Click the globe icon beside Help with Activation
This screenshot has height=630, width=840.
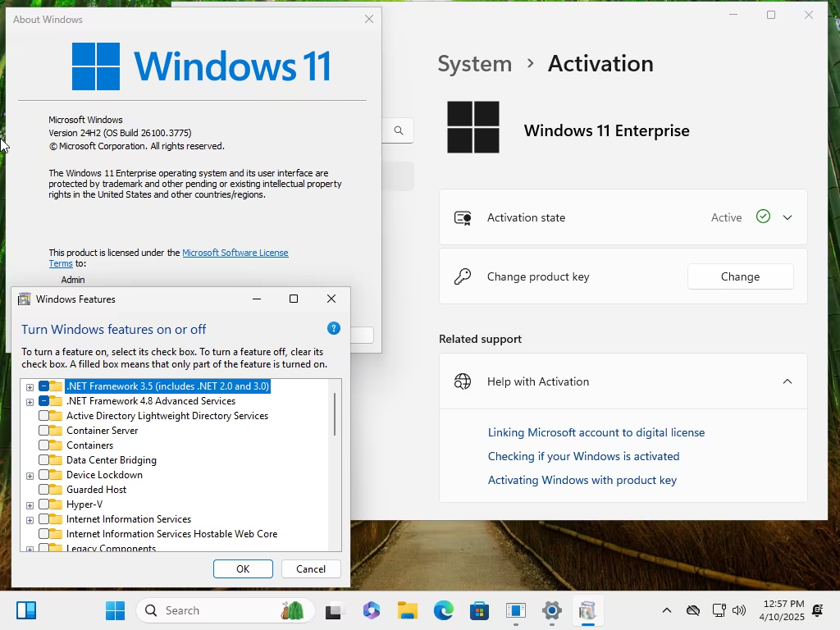tap(463, 381)
